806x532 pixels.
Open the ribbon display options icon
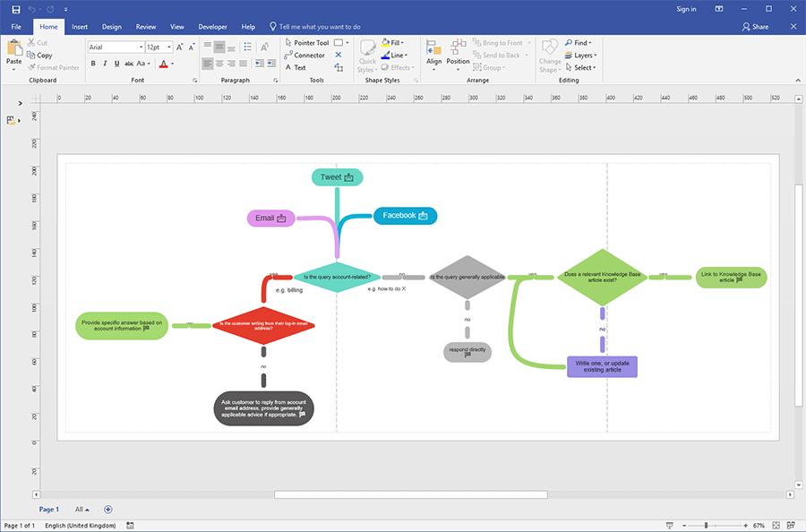coord(719,9)
